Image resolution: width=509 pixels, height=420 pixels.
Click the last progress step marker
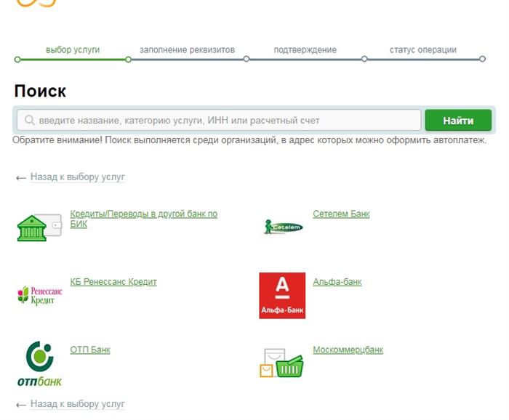coord(482,59)
